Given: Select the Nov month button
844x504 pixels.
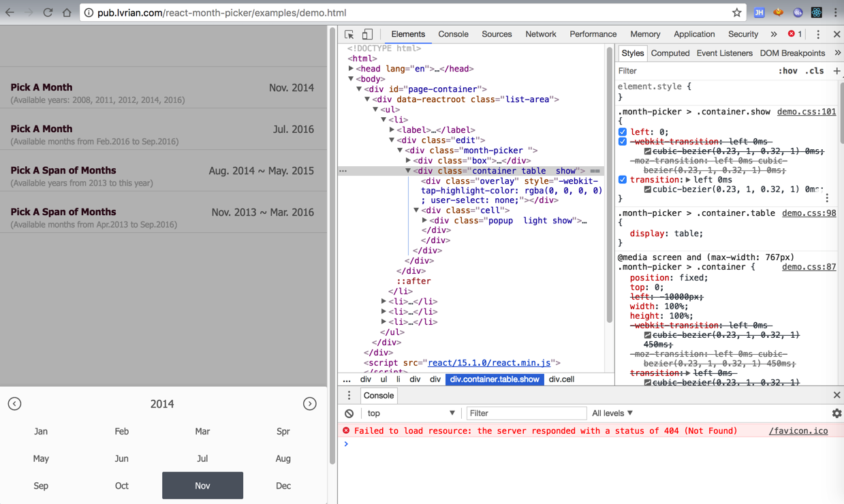Looking at the screenshot, I should [x=202, y=486].
